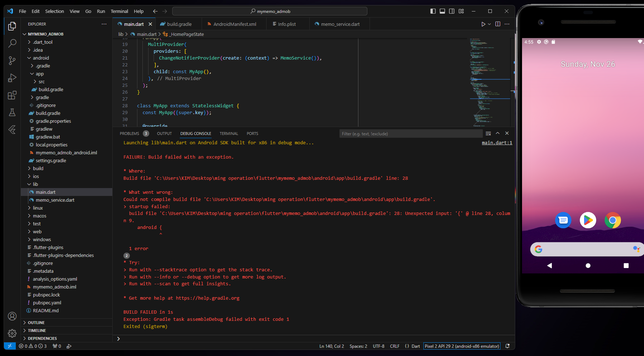Close the main.dart editor tab

(x=150, y=24)
